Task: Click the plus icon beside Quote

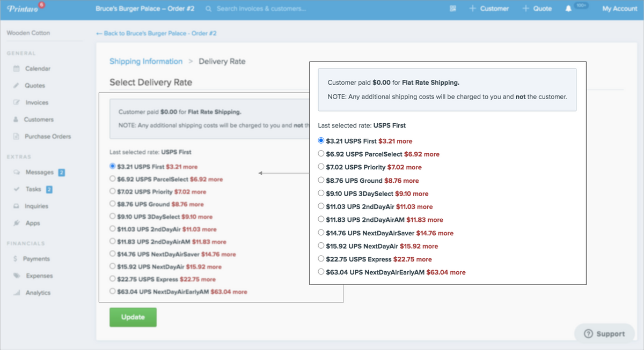Action: click(x=526, y=9)
